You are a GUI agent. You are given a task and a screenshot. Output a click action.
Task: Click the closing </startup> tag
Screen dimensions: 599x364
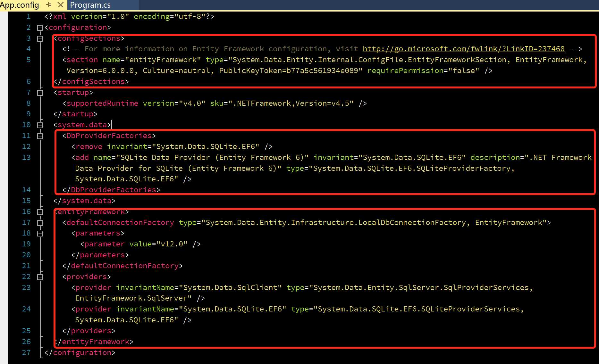coord(75,114)
